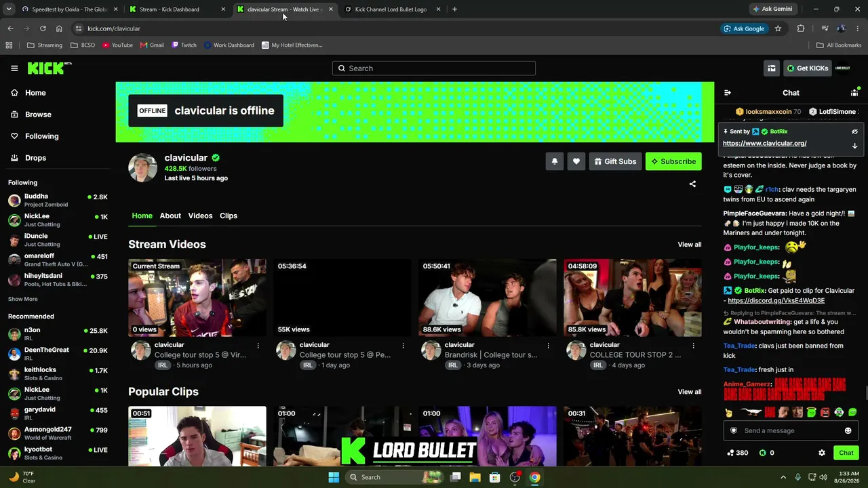Image resolution: width=868 pixels, height=488 pixels.
Task: Open File Explorer from the taskbar
Action: click(475, 477)
